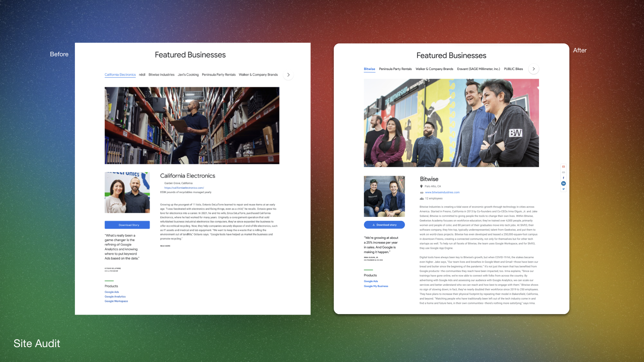Click the www.bitwiseindustries.com hyperlink
The image size is (644, 362).
[442, 192]
